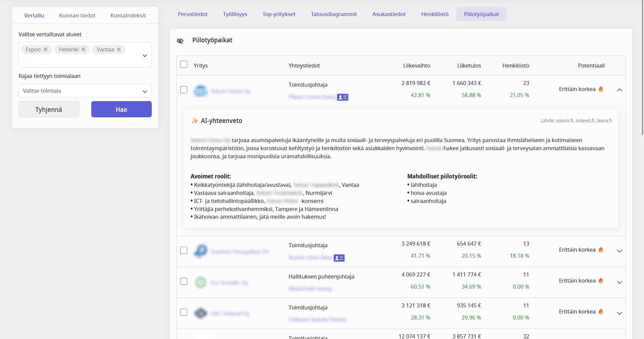Click the hidden-eye icon beside Piilotyöpaikat heading
Viewport: 644px width, 339px height.
point(180,41)
